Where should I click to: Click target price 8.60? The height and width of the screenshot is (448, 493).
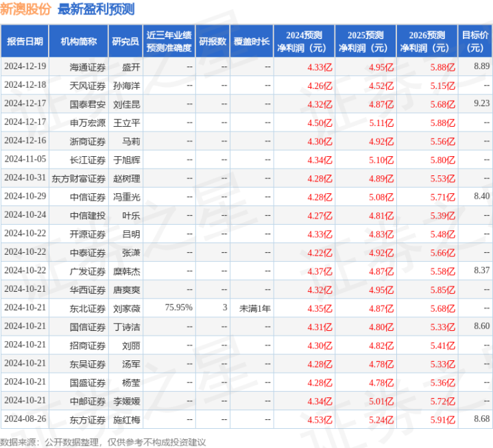(481, 326)
